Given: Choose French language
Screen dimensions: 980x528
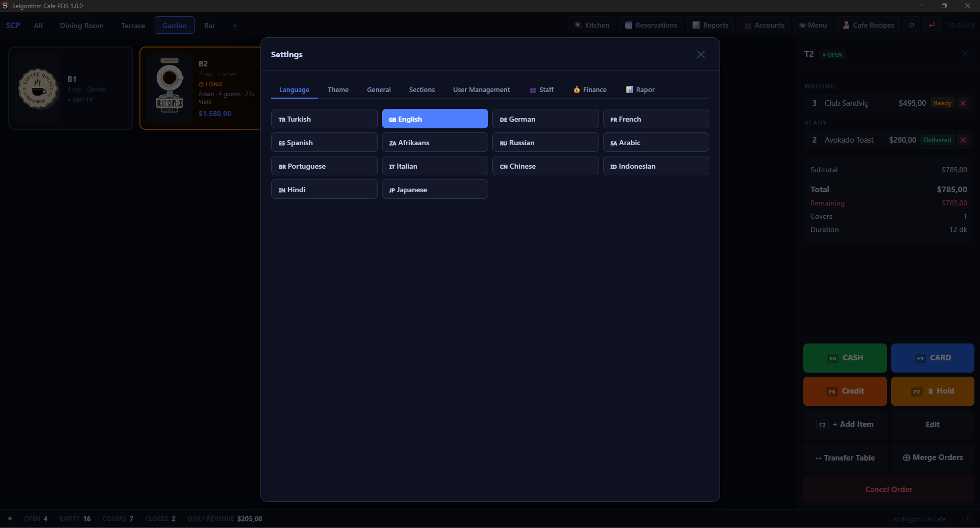Looking at the screenshot, I should [656, 119].
